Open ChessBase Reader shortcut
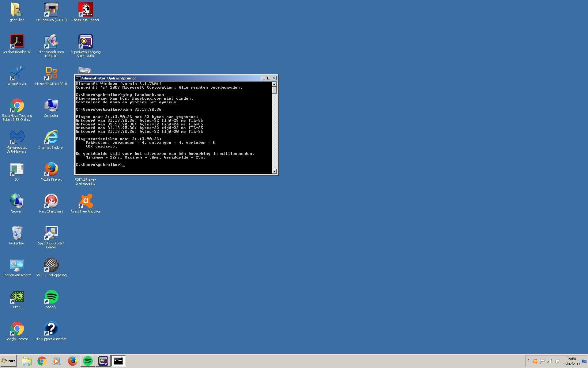This screenshot has width=588, height=368. [85, 10]
